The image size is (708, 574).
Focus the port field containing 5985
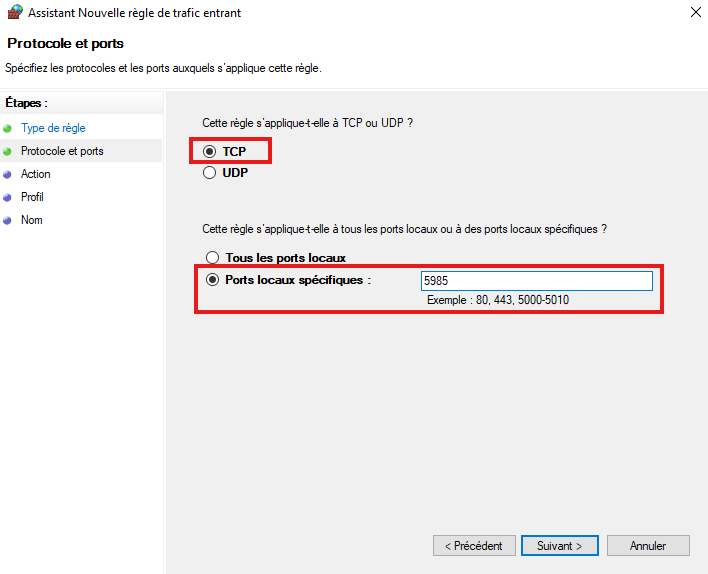coord(537,281)
